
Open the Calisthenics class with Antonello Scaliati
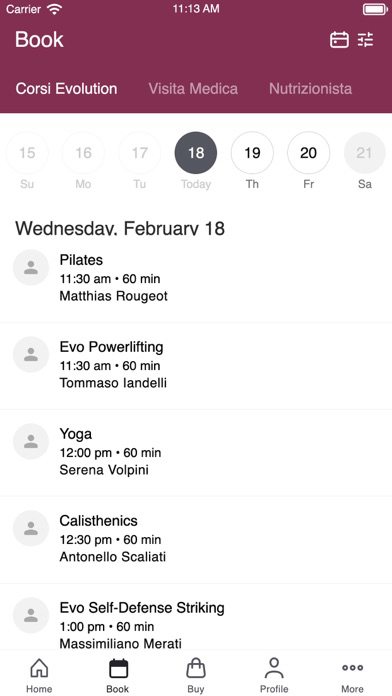click(x=196, y=539)
